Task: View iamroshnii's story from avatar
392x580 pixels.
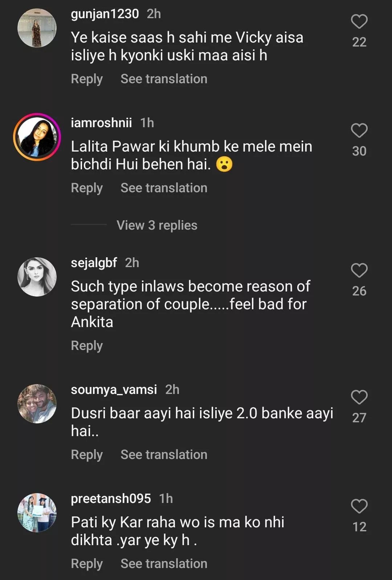Action: click(x=37, y=137)
